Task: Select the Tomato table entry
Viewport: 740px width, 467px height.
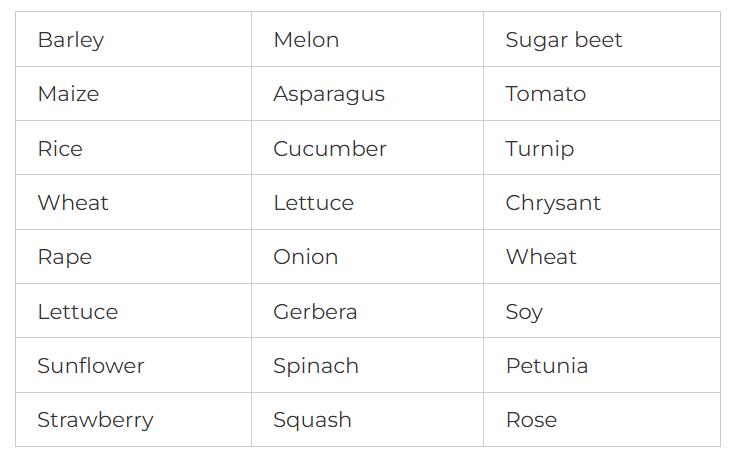Action: coord(546,94)
